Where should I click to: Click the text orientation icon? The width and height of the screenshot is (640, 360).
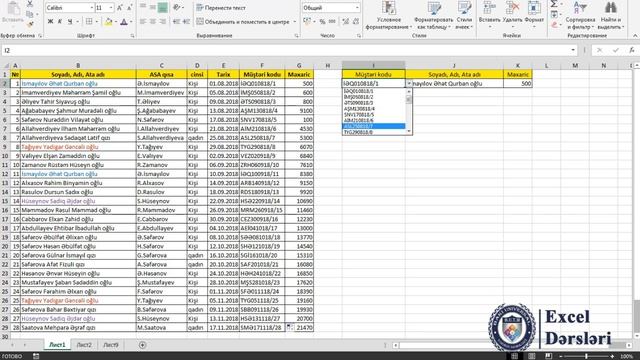point(176,7)
